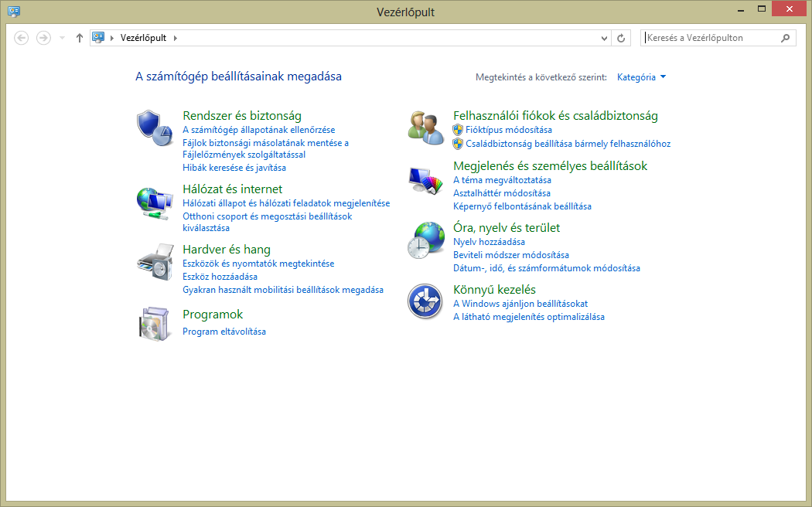
Task: Click the Vezérlőpult title bar window icon
Action: tap(14, 11)
